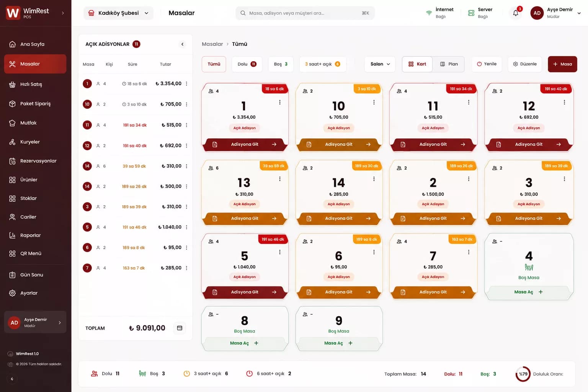Open the Ayşe Demir user menu in the header
Screen dimensions: 588x392
(555, 13)
